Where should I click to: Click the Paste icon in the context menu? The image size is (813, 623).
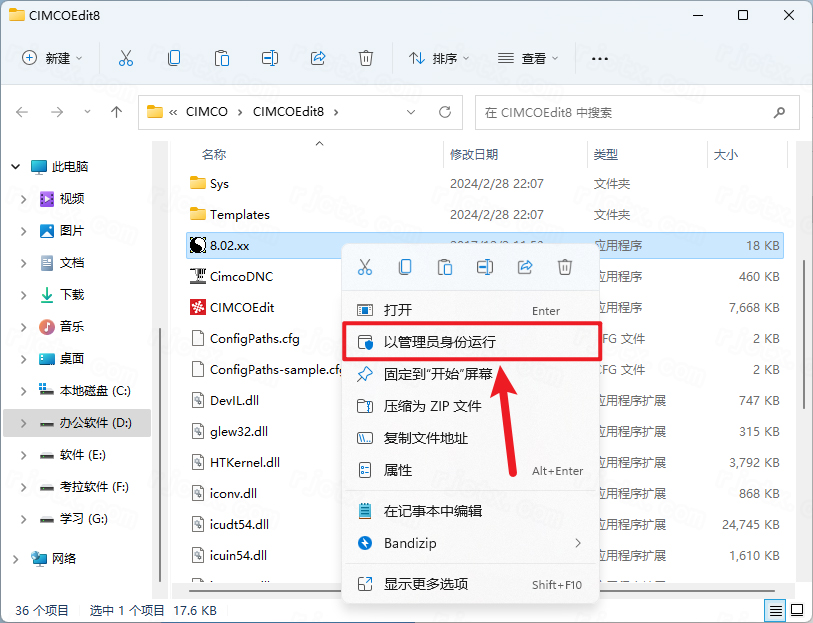[445, 267]
